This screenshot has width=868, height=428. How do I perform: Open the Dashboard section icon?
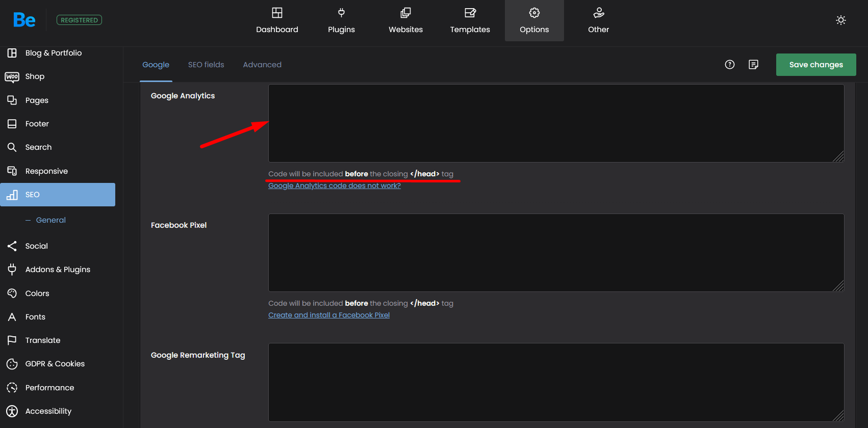277,13
